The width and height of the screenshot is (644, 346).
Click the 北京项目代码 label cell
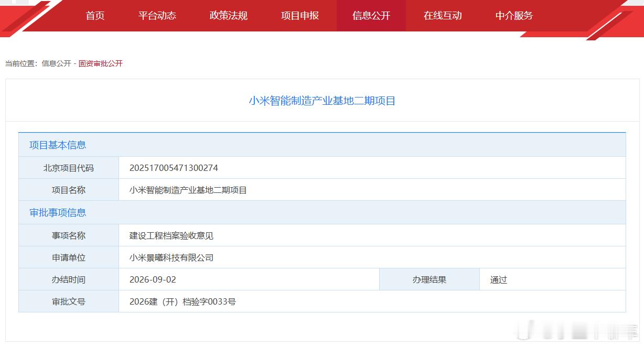(69, 168)
